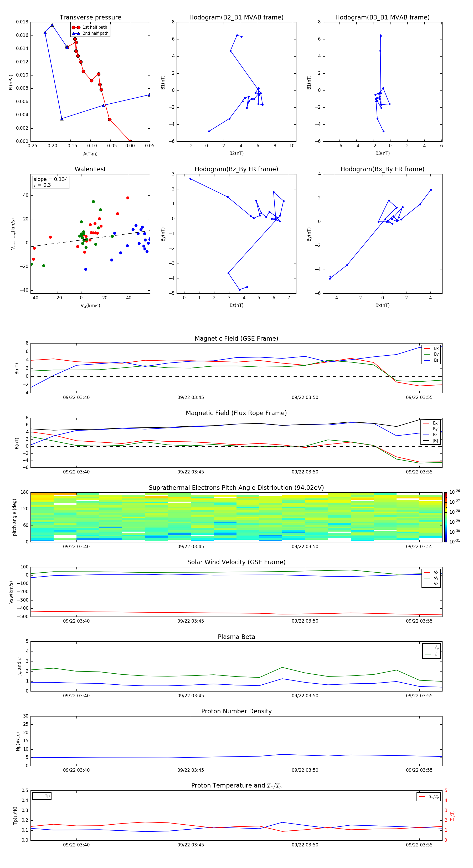Click the 'Magnetic Field (GSE Frame)' title
The height and width of the screenshot is (868, 473).
click(x=236, y=339)
